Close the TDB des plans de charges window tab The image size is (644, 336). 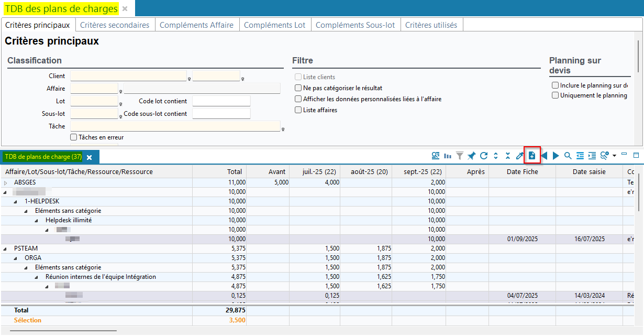[125, 9]
